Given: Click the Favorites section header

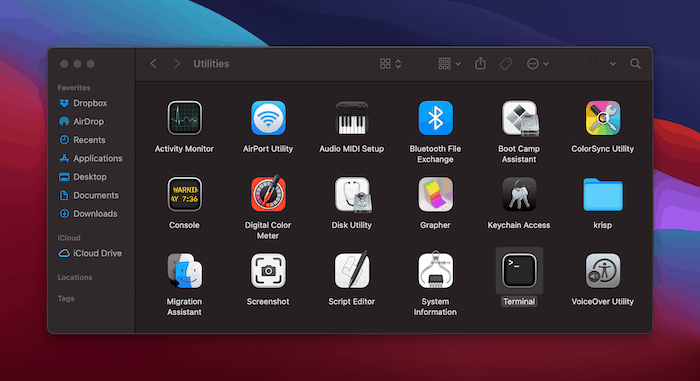Looking at the screenshot, I should click(74, 88).
